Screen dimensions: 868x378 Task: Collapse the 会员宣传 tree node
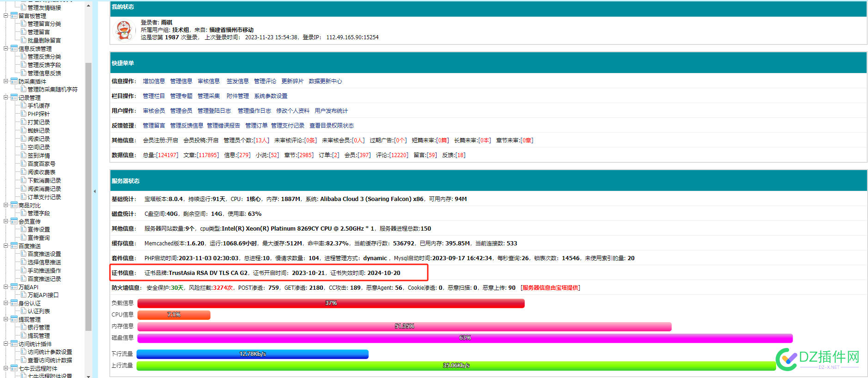click(6, 221)
